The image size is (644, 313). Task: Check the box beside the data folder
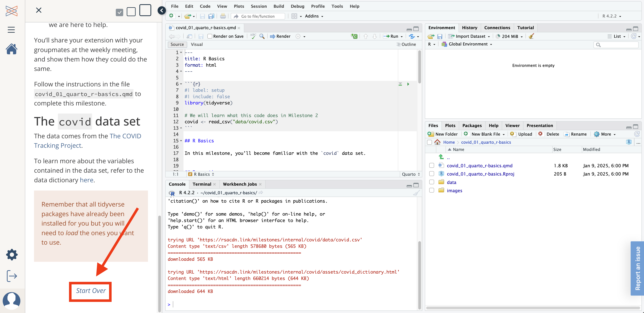[432, 182]
